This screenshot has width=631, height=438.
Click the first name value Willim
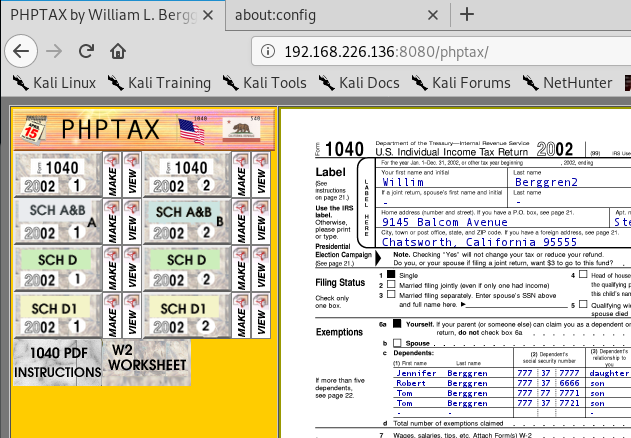[x=403, y=182]
